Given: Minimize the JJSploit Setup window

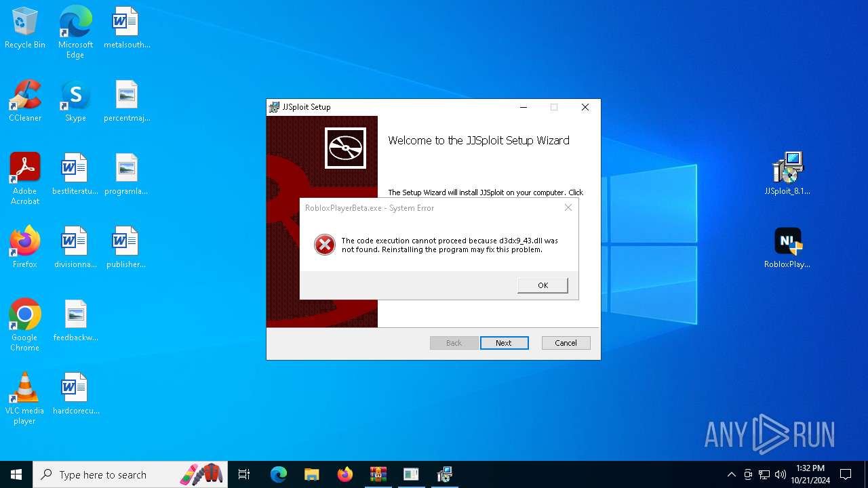Looking at the screenshot, I should coord(524,107).
